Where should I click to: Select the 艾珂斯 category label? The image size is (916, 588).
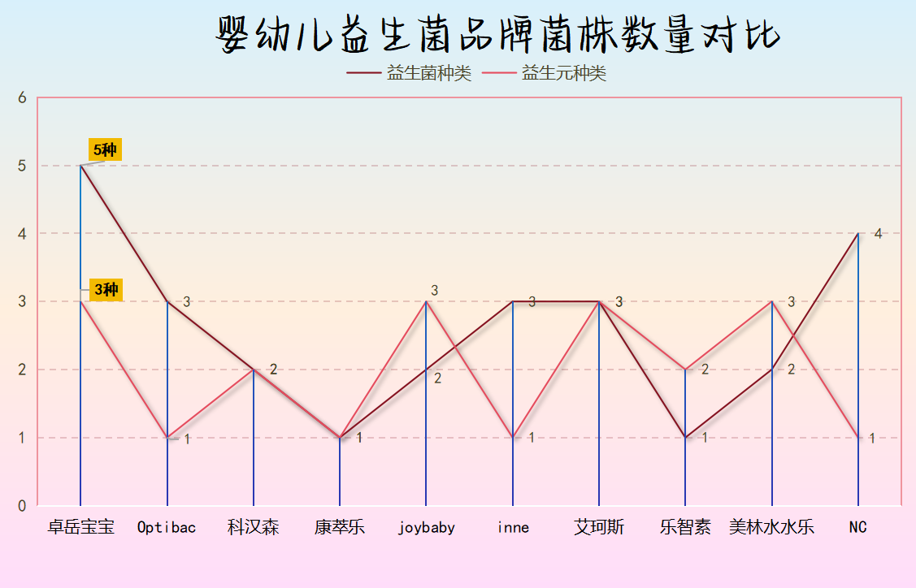click(599, 527)
